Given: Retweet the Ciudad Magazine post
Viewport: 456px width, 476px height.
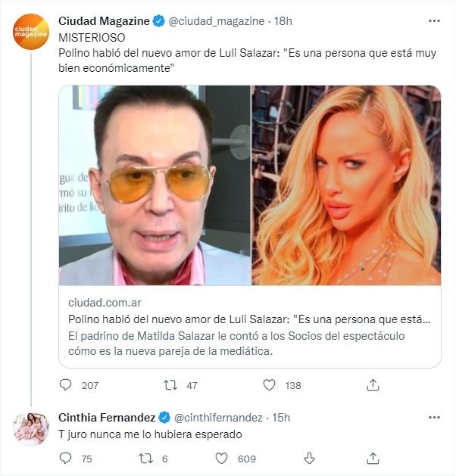Looking at the screenshot, I should pyautogui.click(x=170, y=385).
